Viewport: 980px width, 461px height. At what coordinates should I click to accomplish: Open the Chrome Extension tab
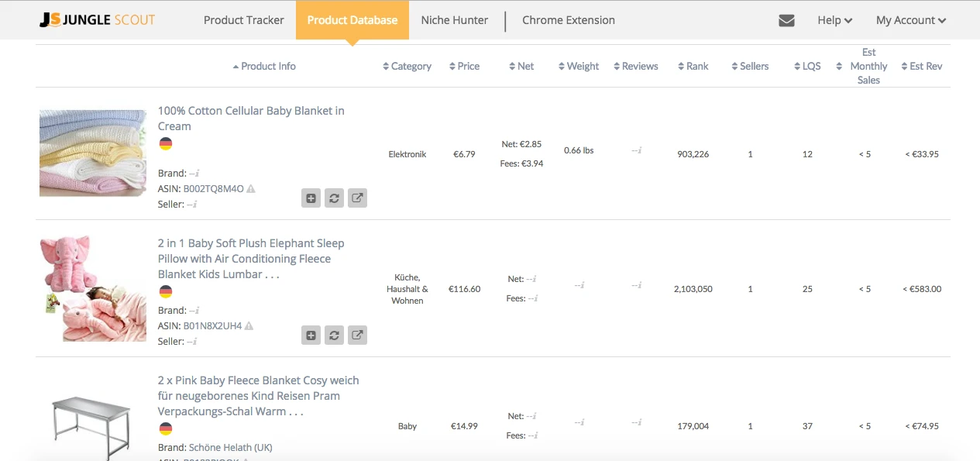click(x=569, y=20)
